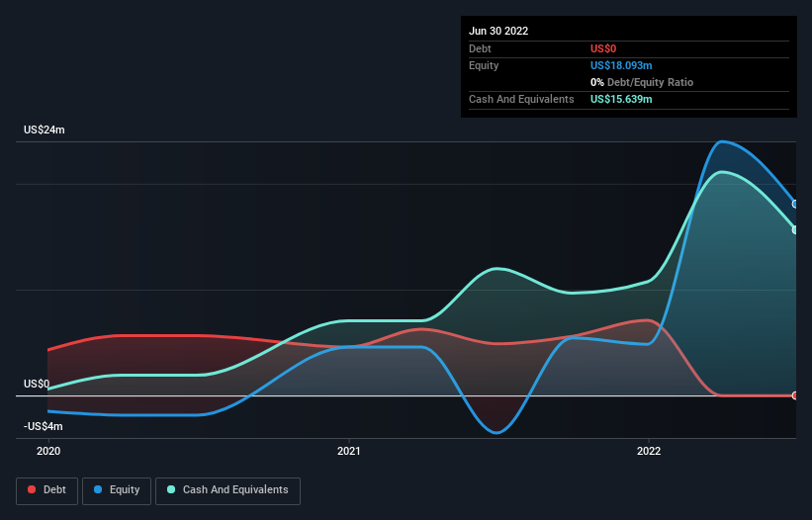Click the Equity row label in tooltip
812x520 pixels.
(484, 65)
